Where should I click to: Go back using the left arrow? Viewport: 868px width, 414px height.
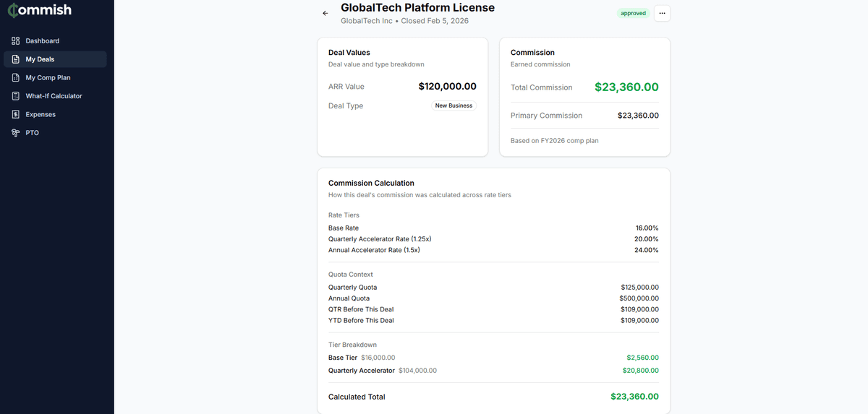click(325, 13)
